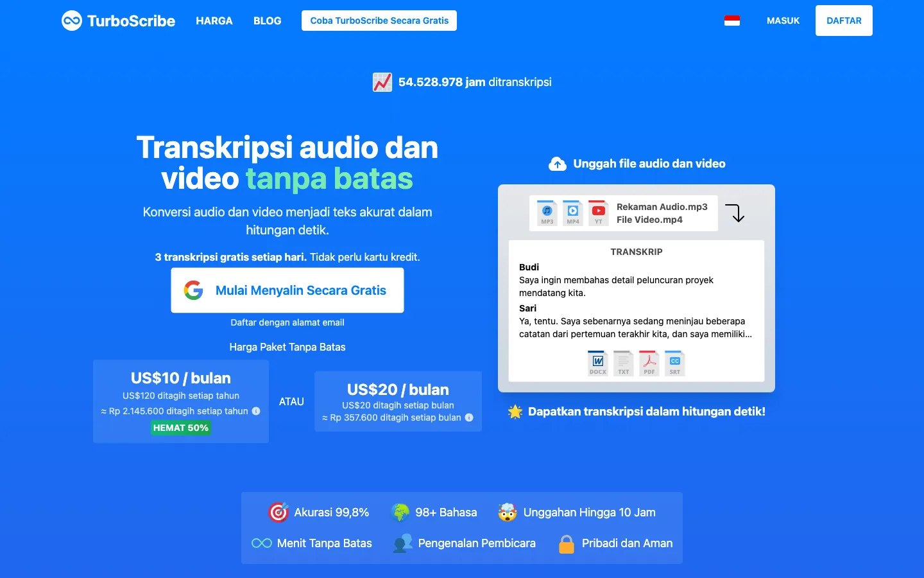This screenshot has height=578, width=924.
Task: Click the curved arrow next to file names
Action: coord(735,213)
